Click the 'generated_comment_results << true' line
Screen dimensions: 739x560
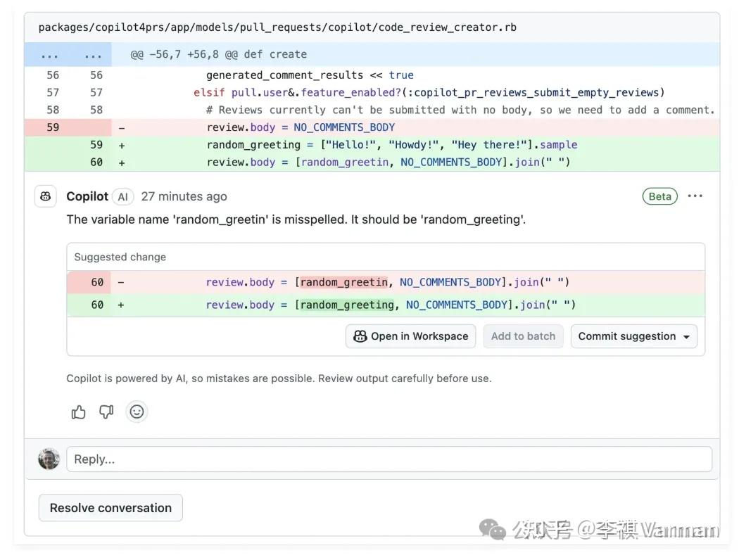click(x=310, y=75)
